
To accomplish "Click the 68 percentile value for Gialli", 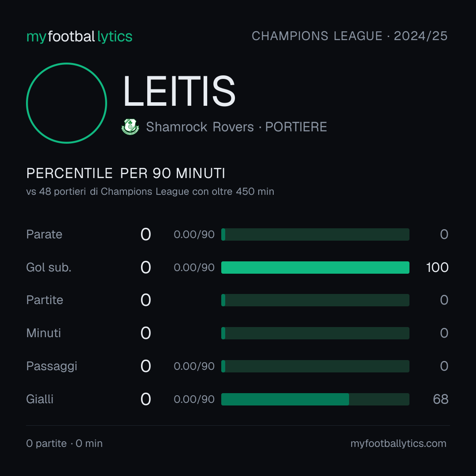I will click(x=440, y=399).
